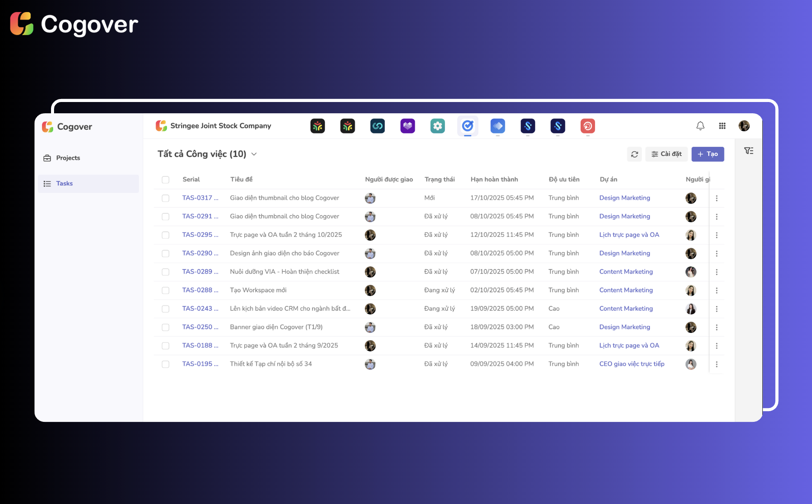
Task: Open the red spiral app icon
Action: click(x=588, y=126)
